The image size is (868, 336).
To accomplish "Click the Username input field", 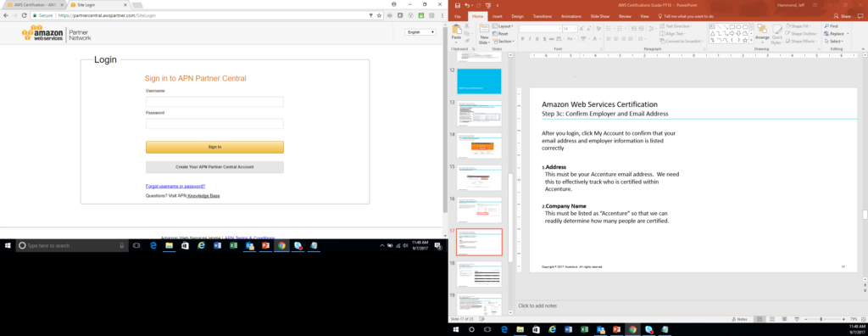I will click(214, 102).
